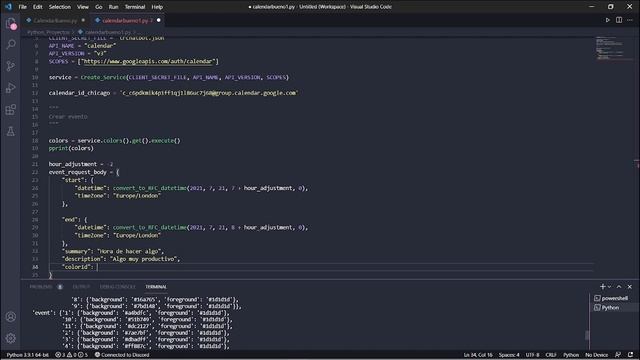Open the View menu
The width and height of the screenshot is (640, 360).
[83, 7]
